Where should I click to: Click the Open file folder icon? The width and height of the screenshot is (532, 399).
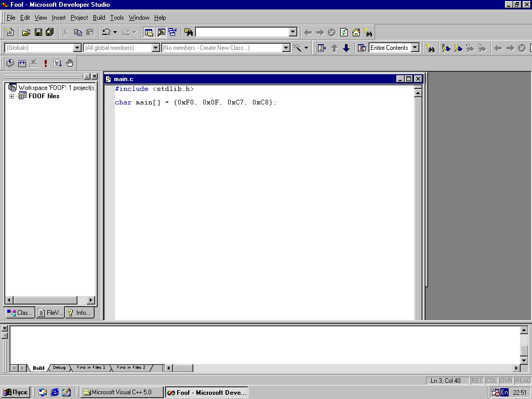26,32
